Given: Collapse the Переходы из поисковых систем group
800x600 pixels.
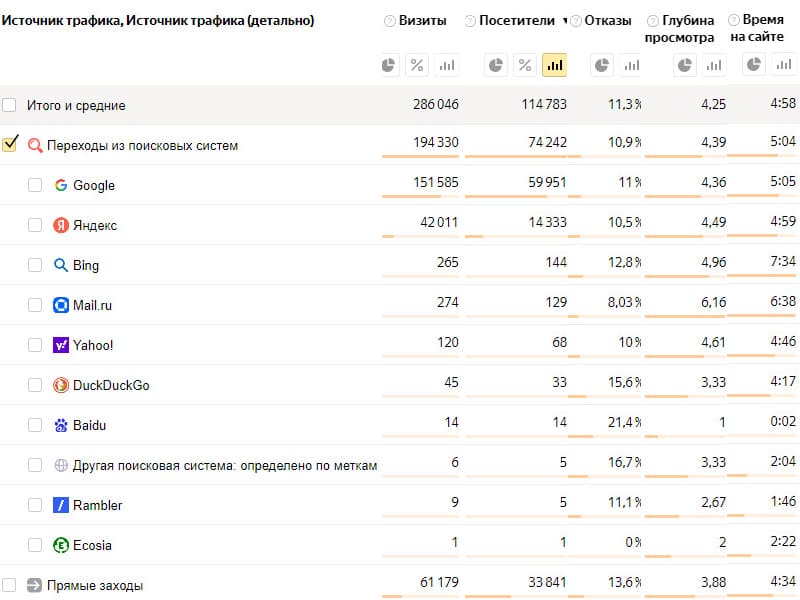Looking at the screenshot, I should pyautogui.click(x=142, y=145).
